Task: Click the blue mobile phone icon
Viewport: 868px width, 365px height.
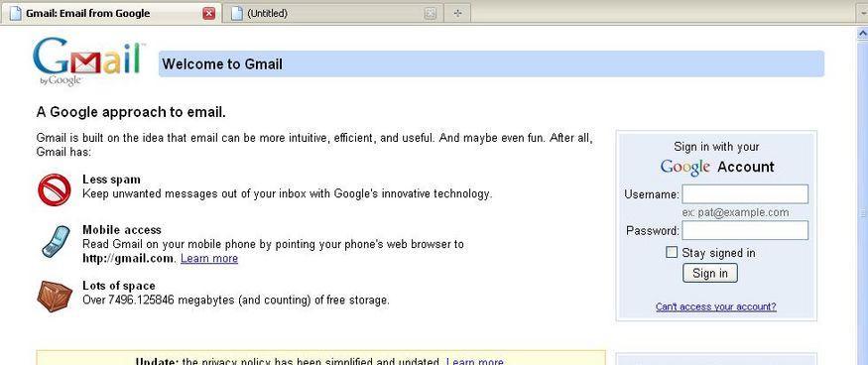Action: point(56,241)
